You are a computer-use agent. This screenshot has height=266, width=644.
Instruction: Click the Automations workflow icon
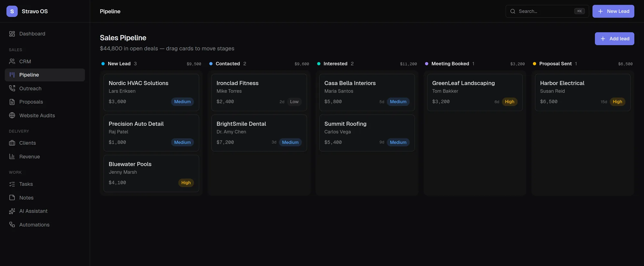pos(12,225)
